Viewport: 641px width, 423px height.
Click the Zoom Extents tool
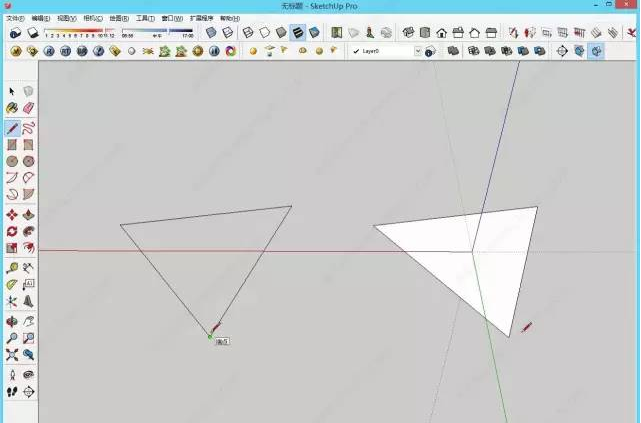point(12,355)
